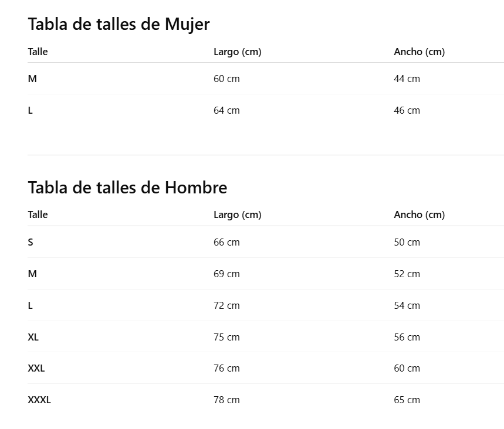Click Largo (cm) header in Mujer table
The width and height of the screenshot is (504, 429).
pyautogui.click(x=237, y=52)
